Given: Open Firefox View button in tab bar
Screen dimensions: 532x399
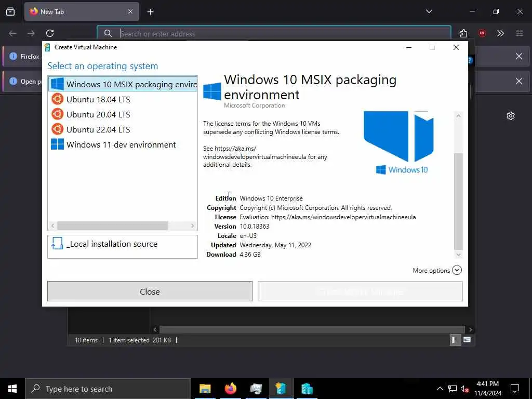Looking at the screenshot, I should coord(10,11).
